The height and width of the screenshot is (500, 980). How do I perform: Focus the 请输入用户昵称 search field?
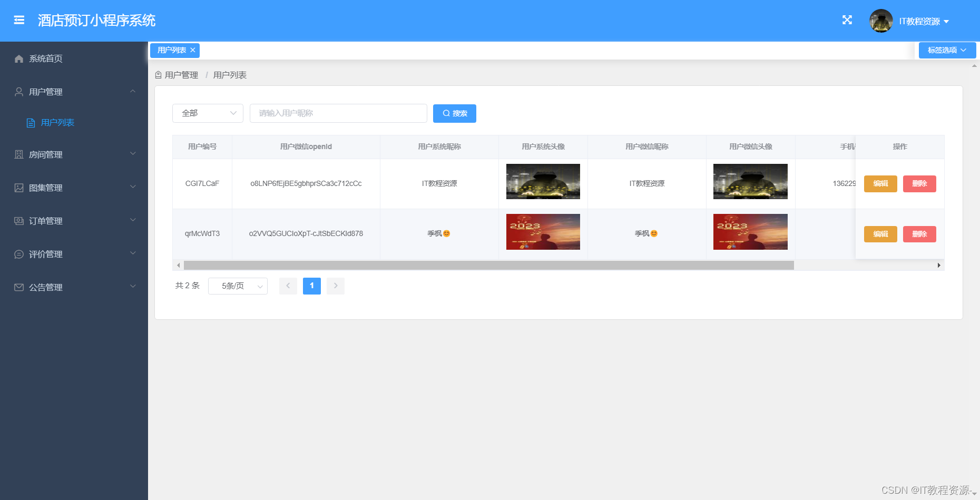tap(338, 113)
